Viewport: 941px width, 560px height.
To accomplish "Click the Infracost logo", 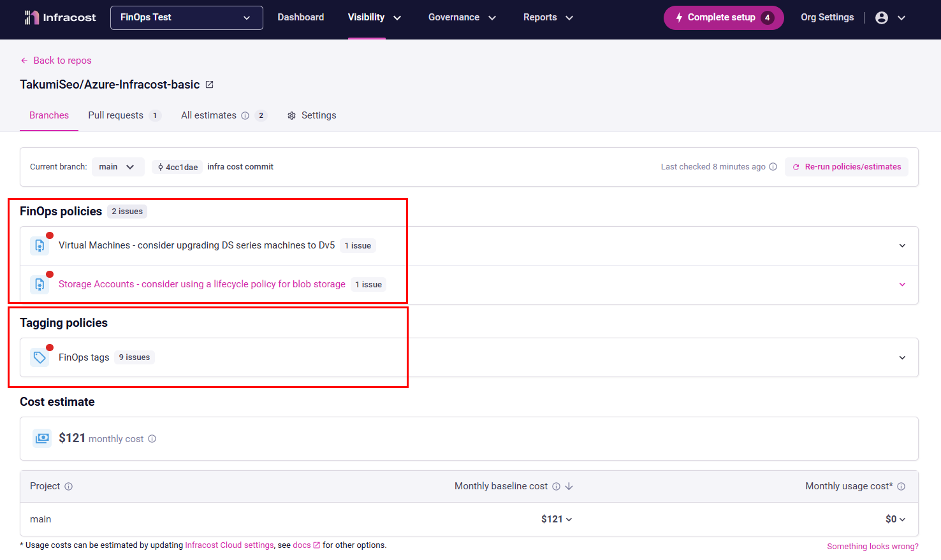I will point(60,18).
